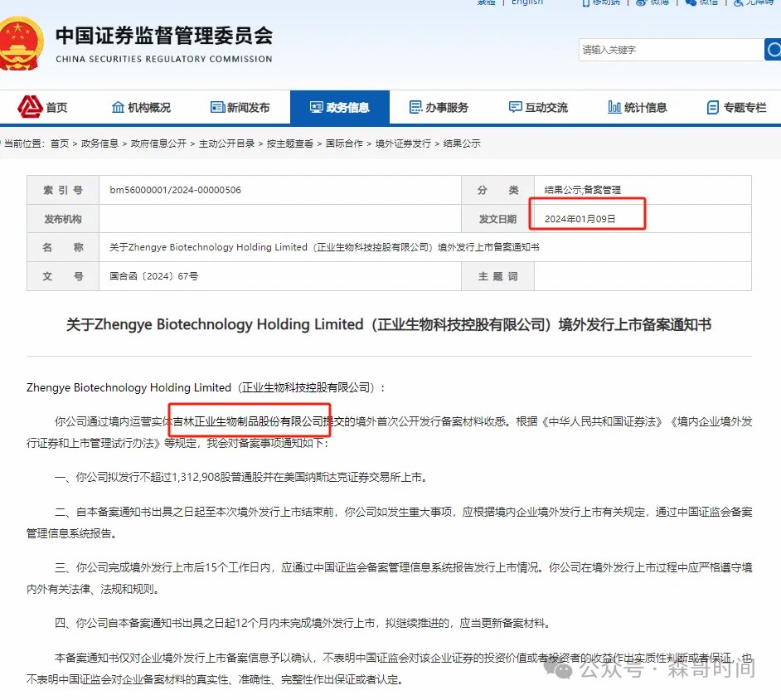
Task: Click breadcrumb link 主动公开目录
Action: point(226,143)
